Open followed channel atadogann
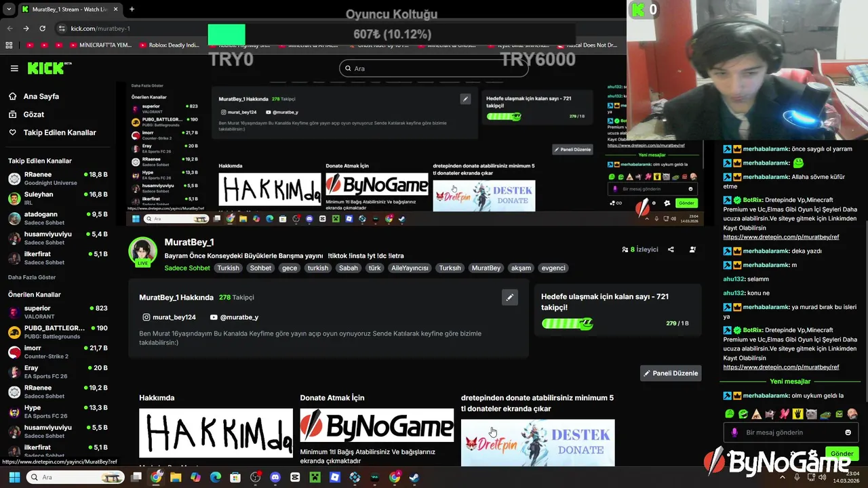 click(x=58, y=218)
